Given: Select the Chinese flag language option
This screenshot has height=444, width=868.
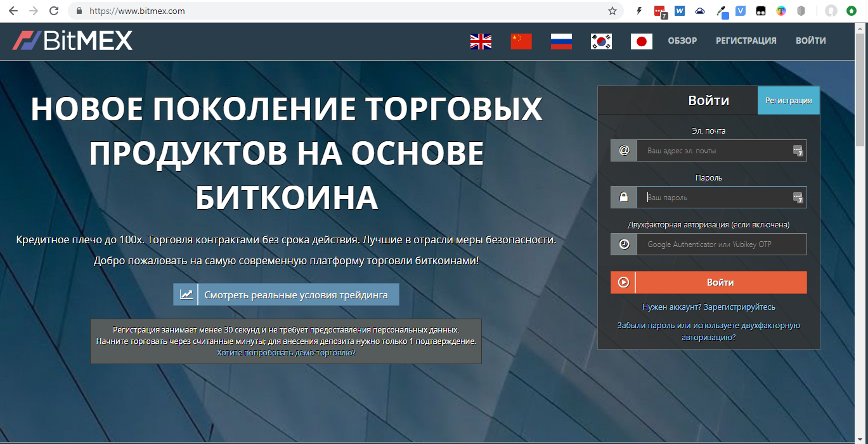Looking at the screenshot, I should [x=521, y=42].
